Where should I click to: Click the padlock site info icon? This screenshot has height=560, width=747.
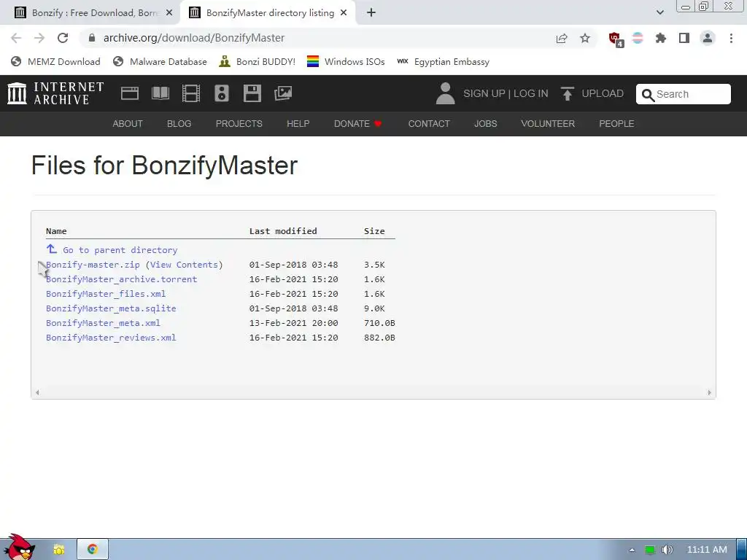coord(92,38)
